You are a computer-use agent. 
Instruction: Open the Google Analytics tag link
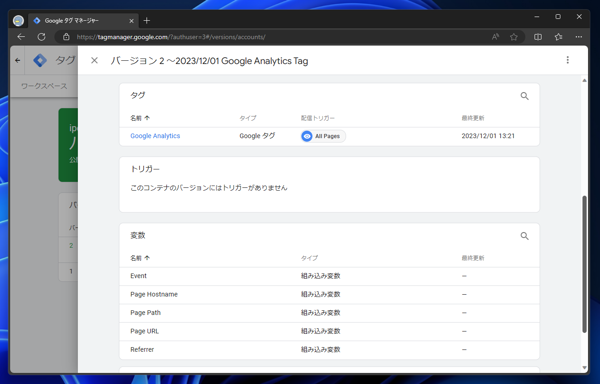click(155, 136)
